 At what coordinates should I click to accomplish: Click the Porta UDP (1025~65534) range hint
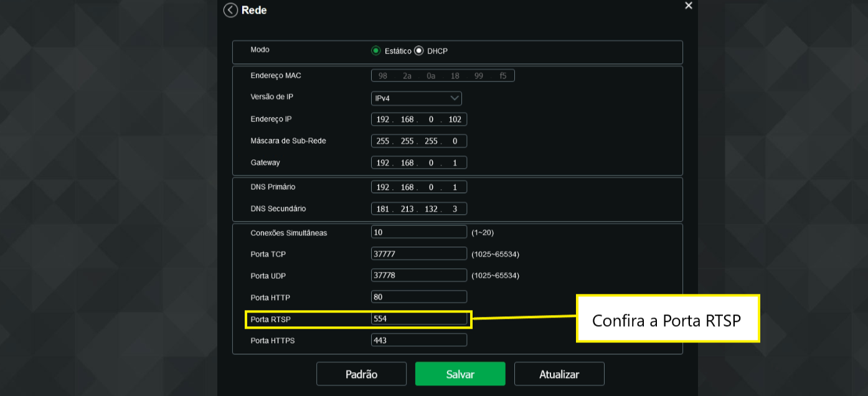495,276
